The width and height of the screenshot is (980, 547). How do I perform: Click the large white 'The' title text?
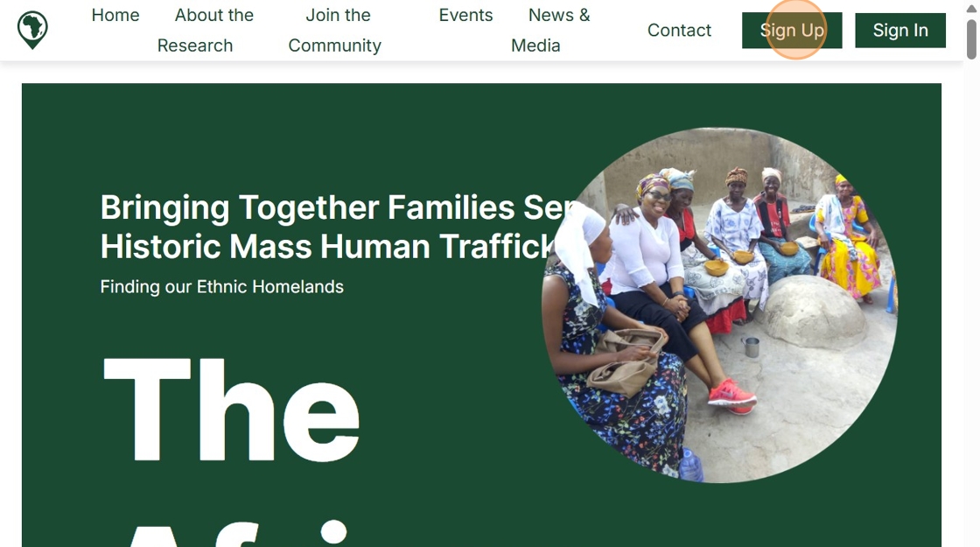coord(232,410)
